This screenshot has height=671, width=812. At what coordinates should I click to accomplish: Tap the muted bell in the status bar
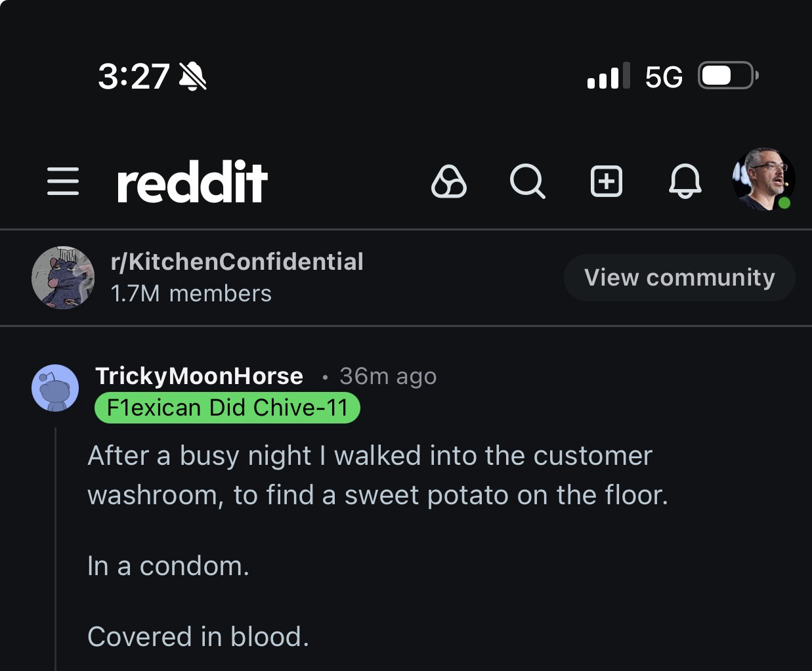tap(193, 77)
